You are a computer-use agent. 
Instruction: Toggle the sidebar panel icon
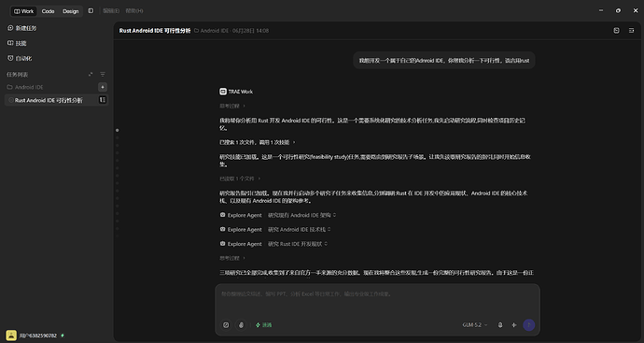pos(91,10)
